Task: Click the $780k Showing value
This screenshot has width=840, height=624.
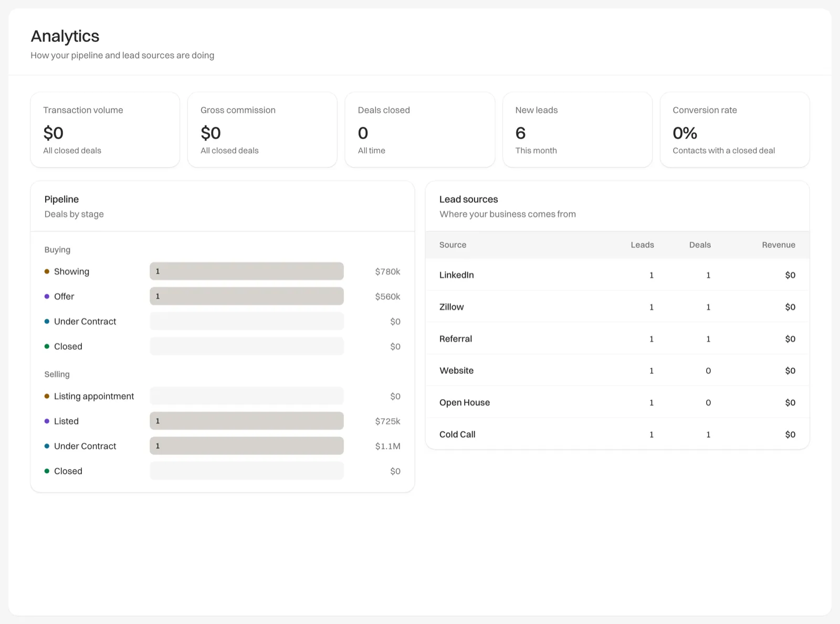Action: point(387,272)
